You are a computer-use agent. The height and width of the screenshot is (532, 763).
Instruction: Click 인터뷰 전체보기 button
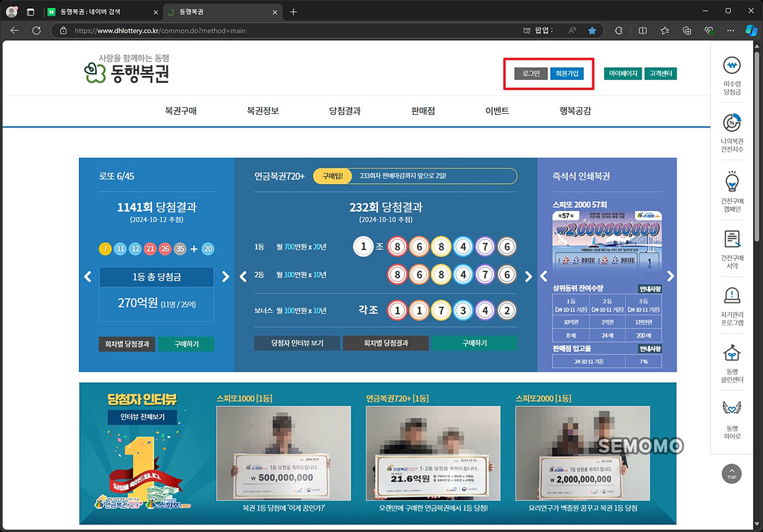point(142,417)
